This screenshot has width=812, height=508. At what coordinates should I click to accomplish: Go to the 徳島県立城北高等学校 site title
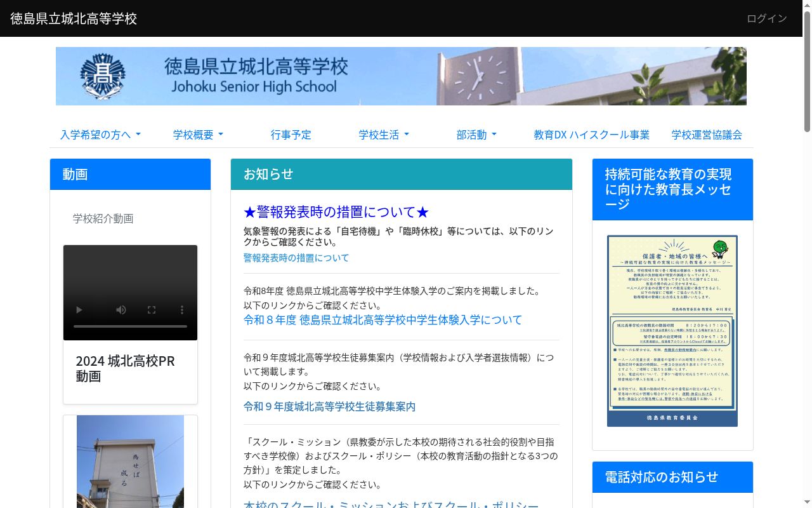click(x=74, y=18)
